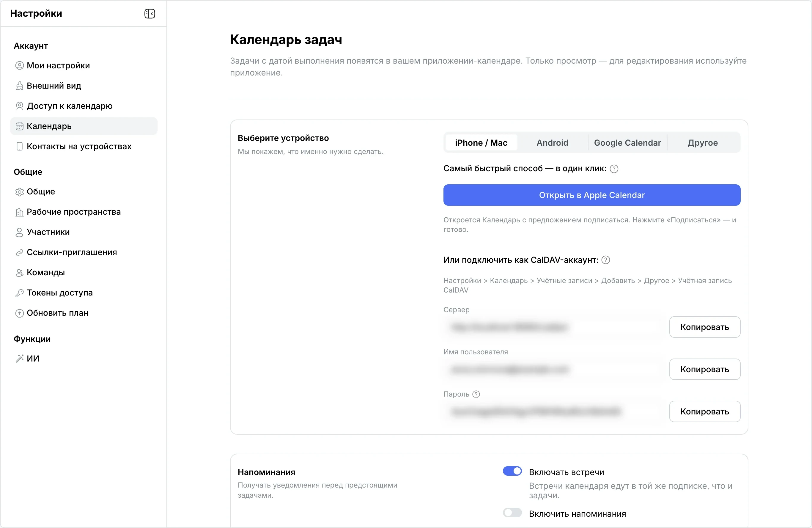Click the gear icon beside Общие item
Screen dimensions: 812x528
(19, 192)
